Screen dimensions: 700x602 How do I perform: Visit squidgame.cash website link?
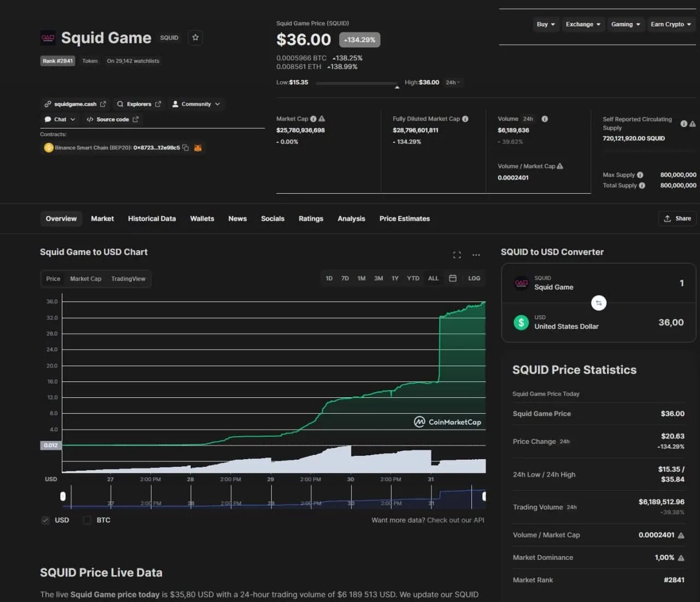click(75, 104)
